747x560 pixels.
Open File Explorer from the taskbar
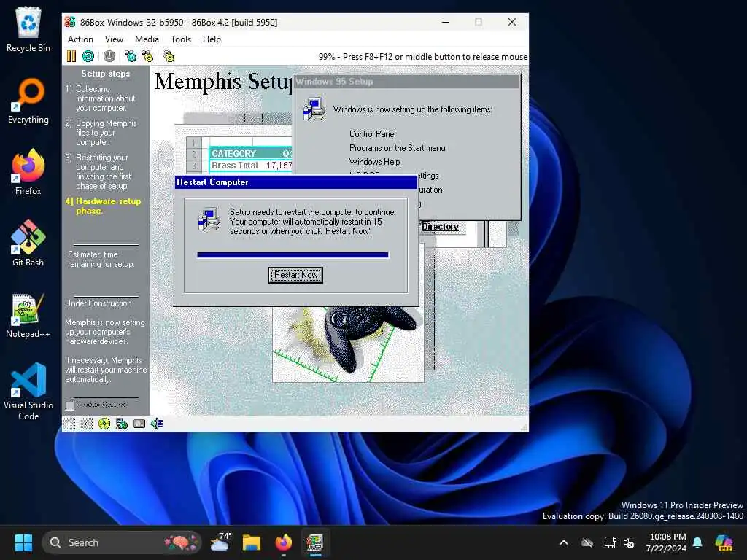coord(252,542)
